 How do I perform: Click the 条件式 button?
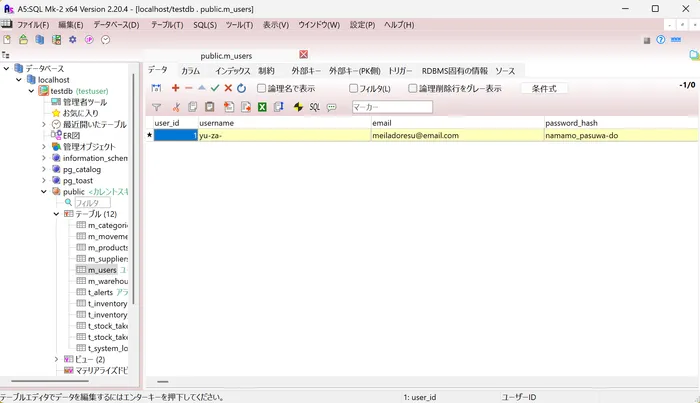tap(543, 88)
